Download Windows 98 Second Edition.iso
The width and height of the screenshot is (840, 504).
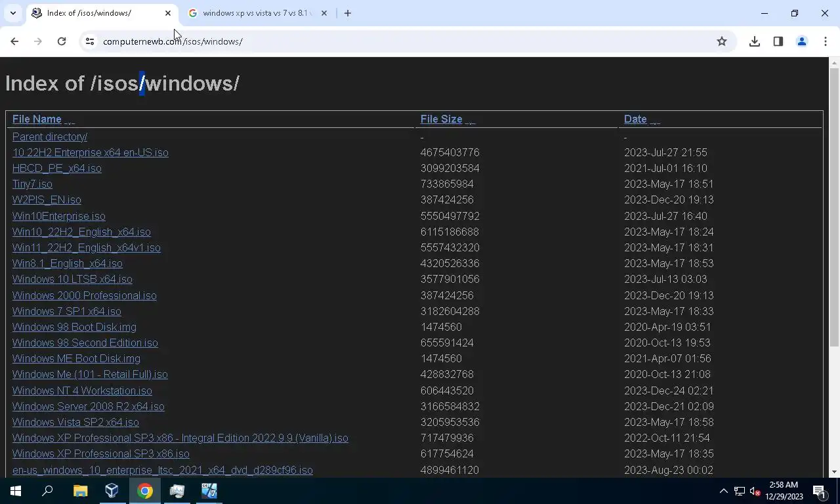pyautogui.click(x=85, y=343)
